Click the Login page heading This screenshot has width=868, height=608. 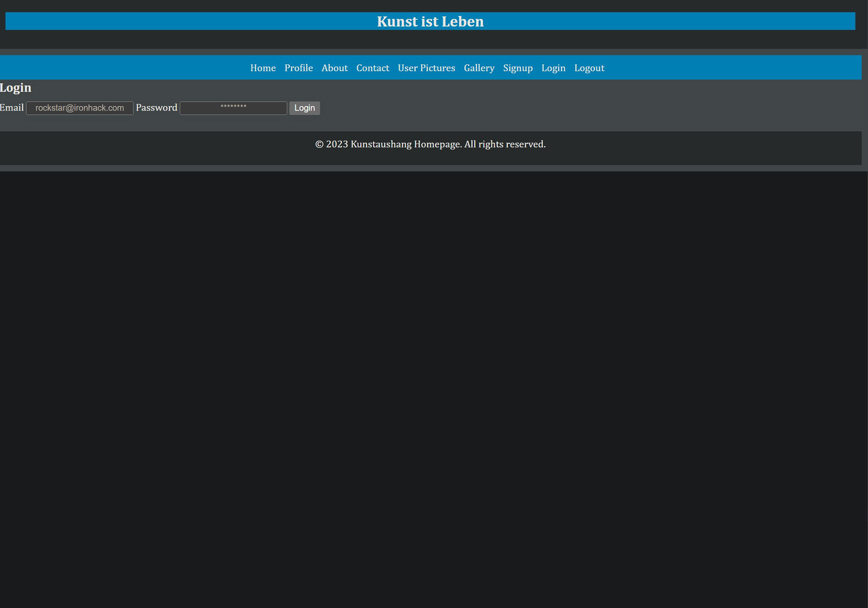pyautogui.click(x=15, y=88)
